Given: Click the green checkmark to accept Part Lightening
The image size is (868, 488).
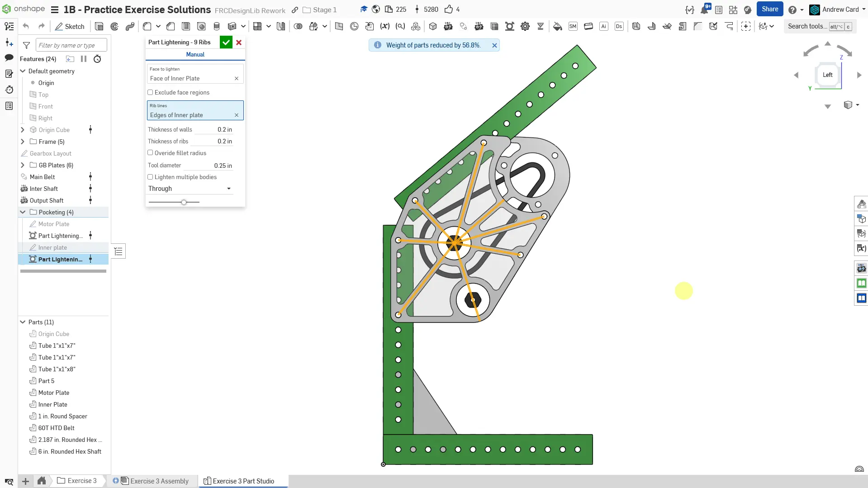Looking at the screenshot, I should [226, 43].
